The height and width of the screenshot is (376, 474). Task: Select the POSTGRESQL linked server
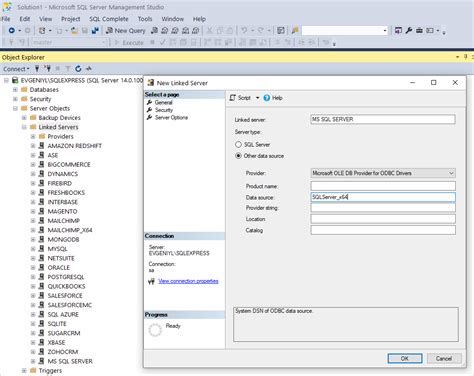[x=66, y=277]
